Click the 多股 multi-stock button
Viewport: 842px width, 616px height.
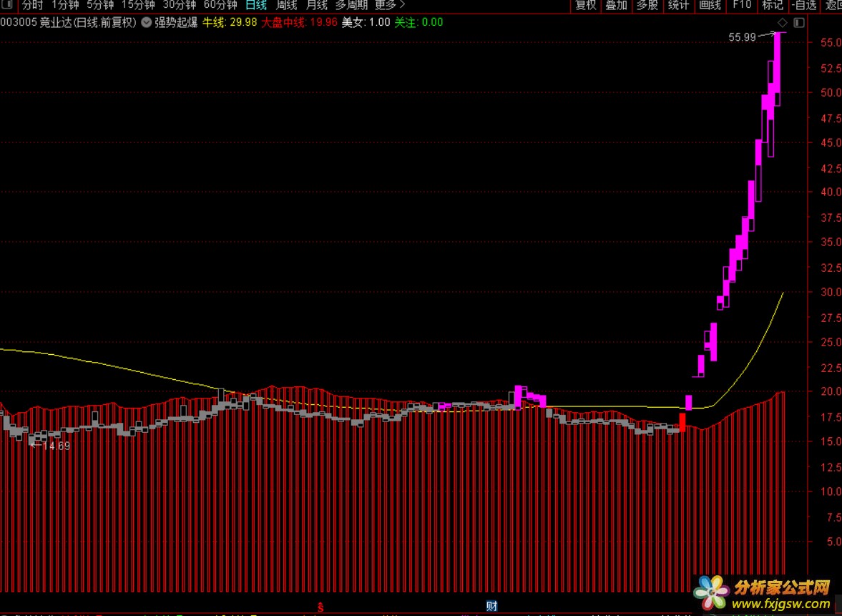tap(647, 5)
